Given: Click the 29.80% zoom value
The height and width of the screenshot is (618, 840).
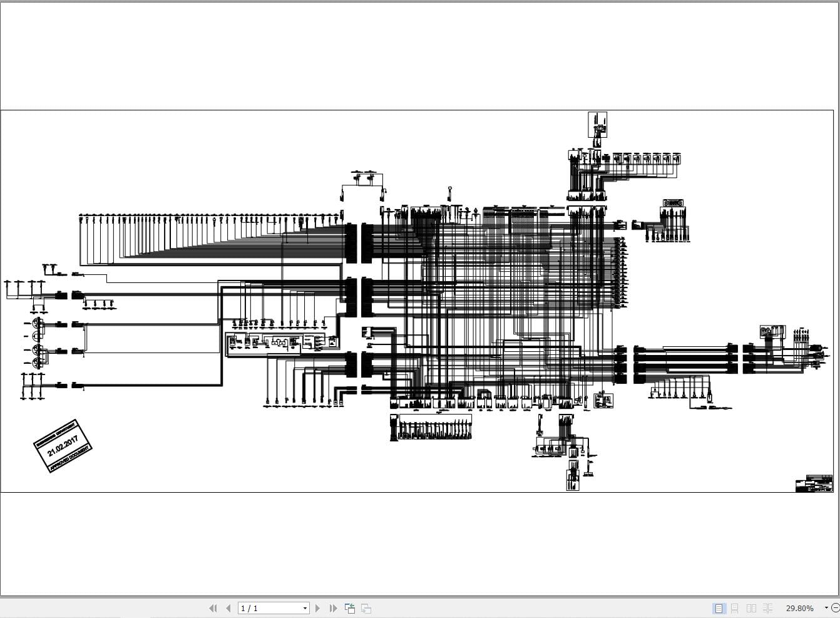Looking at the screenshot, I should pyautogui.click(x=800, y=608).
